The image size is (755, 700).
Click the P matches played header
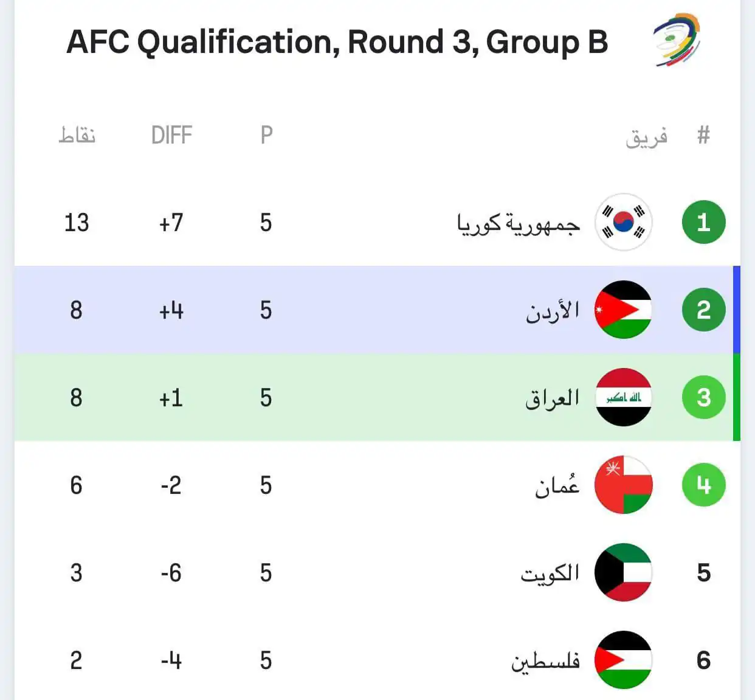266,135
